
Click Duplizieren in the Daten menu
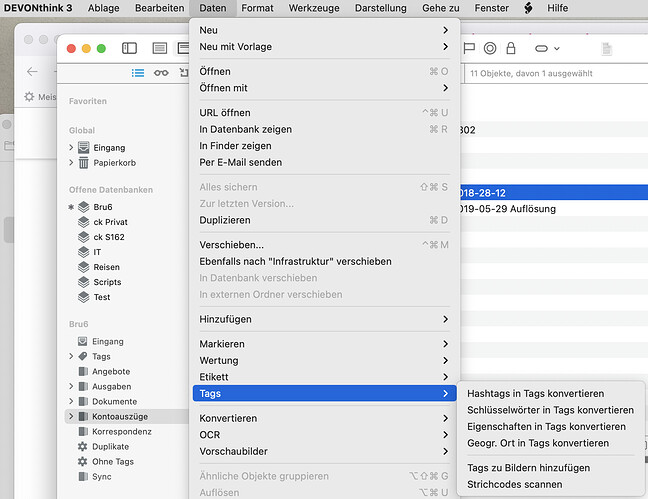click(x=225, y=220)
